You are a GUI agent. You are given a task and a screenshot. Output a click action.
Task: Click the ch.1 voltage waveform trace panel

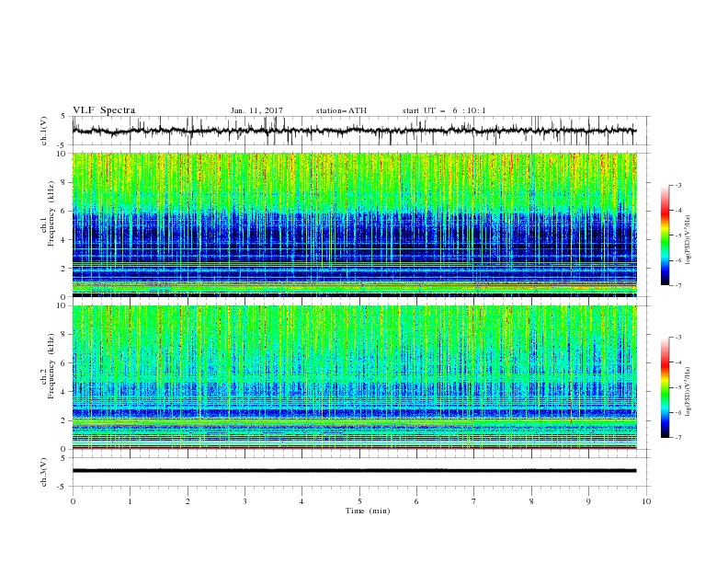360,131
